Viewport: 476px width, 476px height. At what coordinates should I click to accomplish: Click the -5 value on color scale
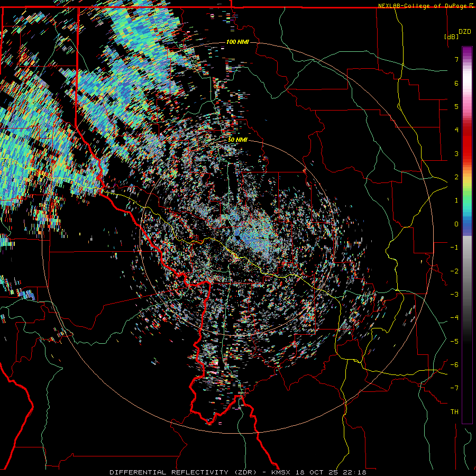coord(454,342)
